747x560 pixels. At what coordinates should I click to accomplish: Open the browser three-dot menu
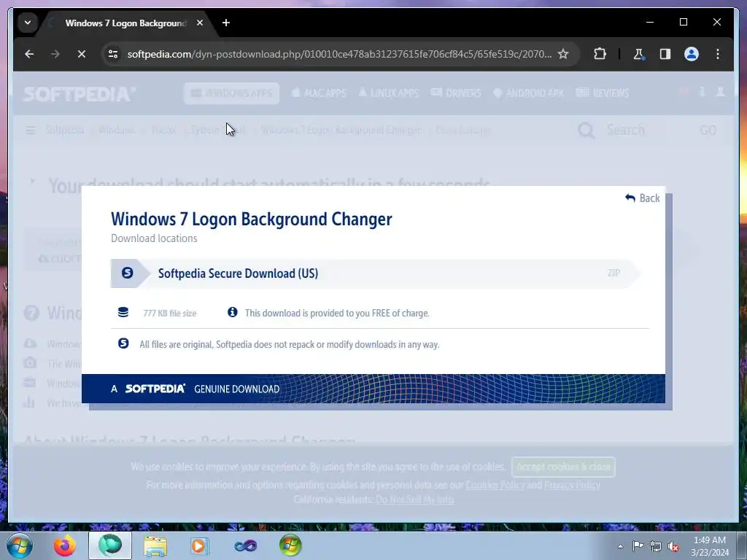click(718, 54)
